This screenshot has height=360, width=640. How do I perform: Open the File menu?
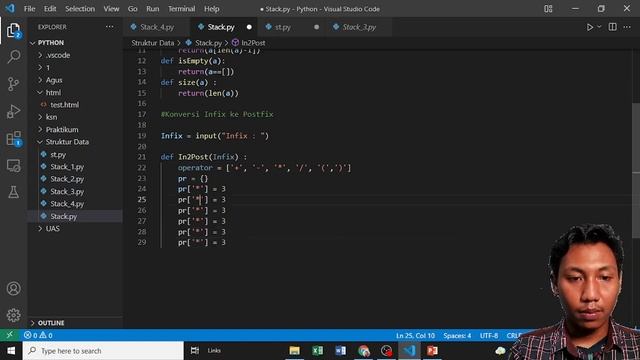pos(29,9)
